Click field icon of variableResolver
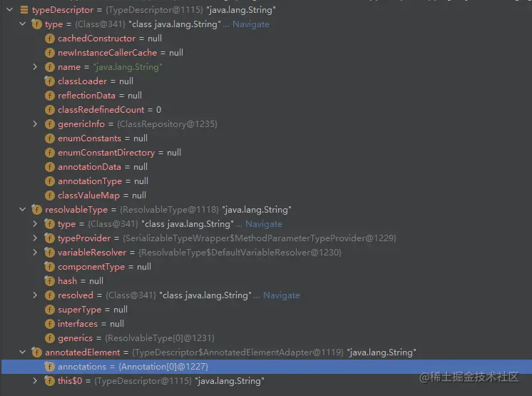This screenshot has width=532, height=396. tap(49, 252)
